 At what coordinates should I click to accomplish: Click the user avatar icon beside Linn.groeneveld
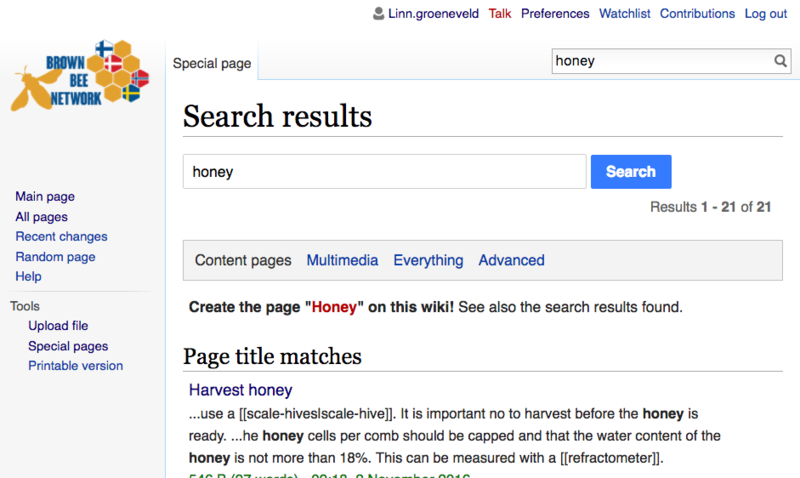pyautogui.click(x=378, y=14)
